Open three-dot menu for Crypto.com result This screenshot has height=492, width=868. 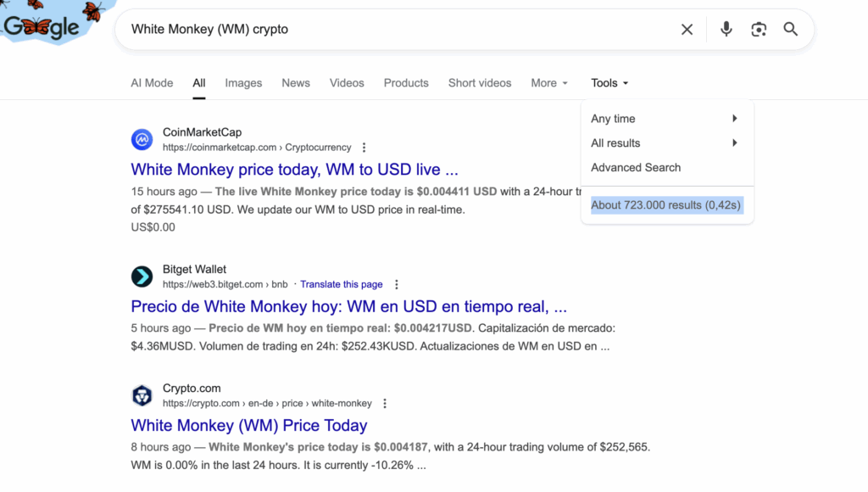tap(385, 404)
